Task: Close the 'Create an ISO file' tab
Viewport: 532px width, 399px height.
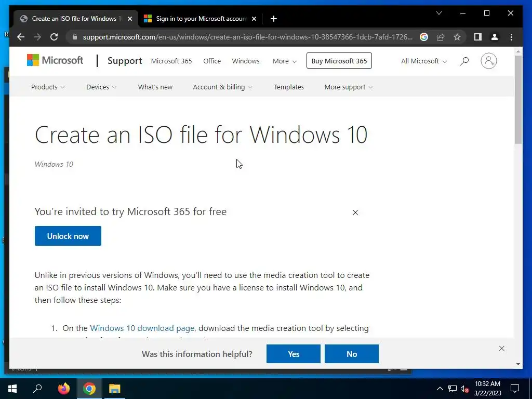Action: 129,19
